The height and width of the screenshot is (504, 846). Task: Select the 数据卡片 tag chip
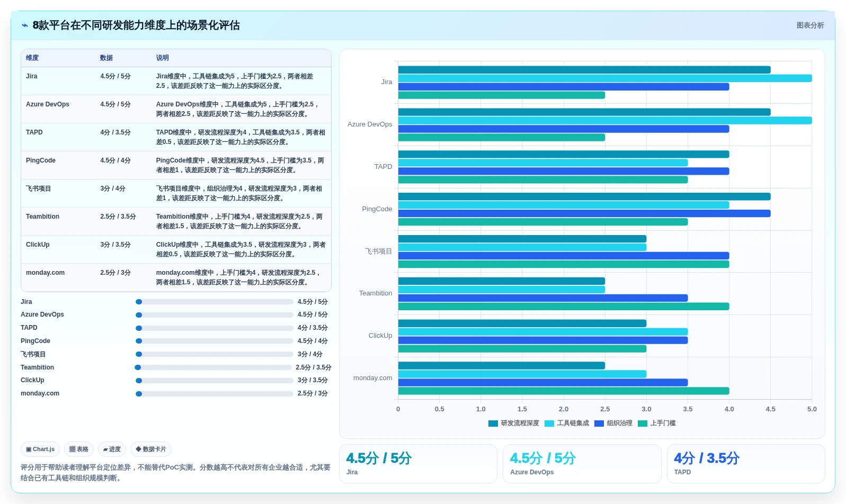tap(151, 449)
